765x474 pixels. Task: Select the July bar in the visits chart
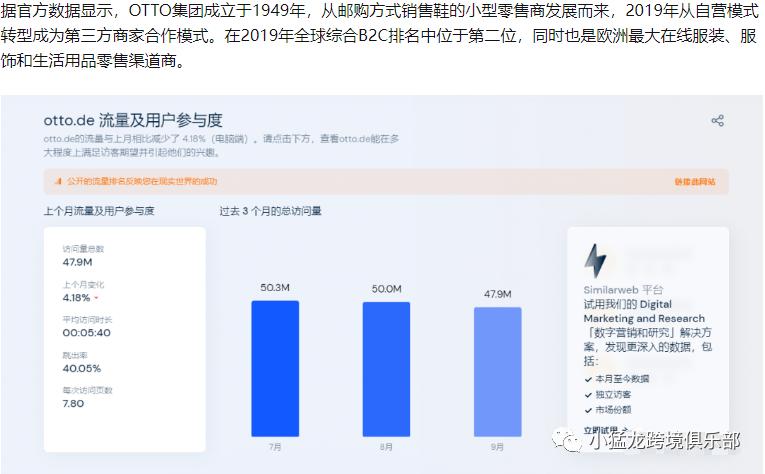point(275,369)
